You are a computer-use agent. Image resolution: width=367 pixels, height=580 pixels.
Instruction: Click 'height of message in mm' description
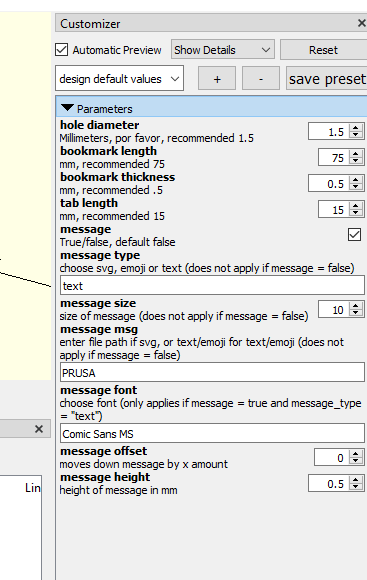tap(118, 490)
